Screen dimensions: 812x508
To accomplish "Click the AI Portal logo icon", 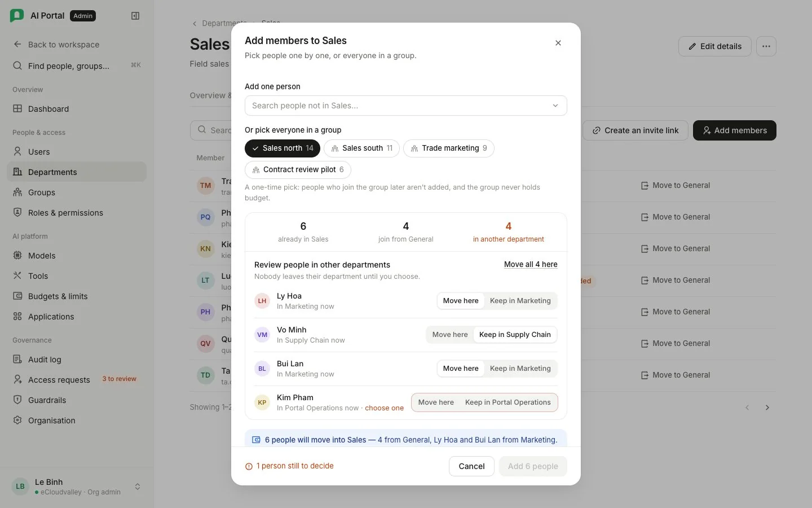I will (x=17, y=16).
